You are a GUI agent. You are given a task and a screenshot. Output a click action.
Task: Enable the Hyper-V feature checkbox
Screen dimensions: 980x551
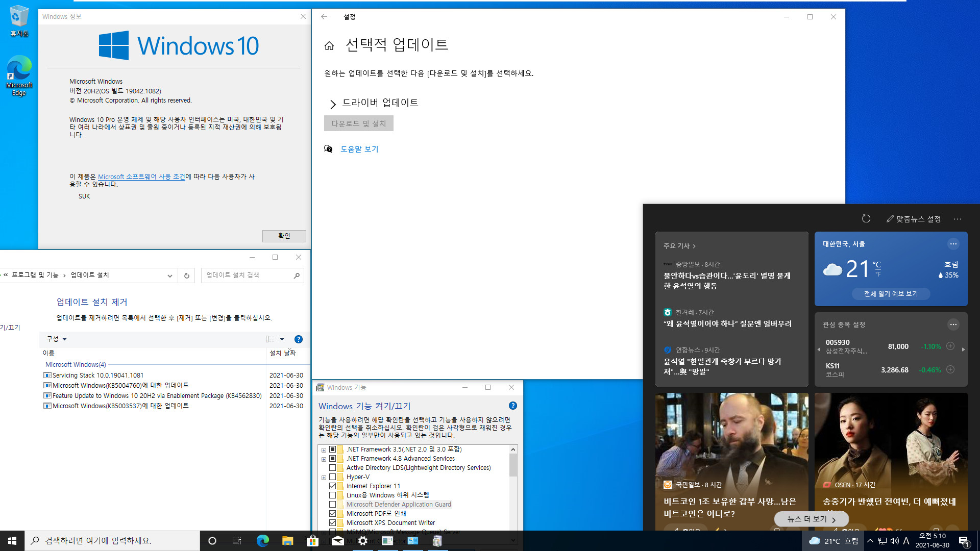(x=332, y=477)
